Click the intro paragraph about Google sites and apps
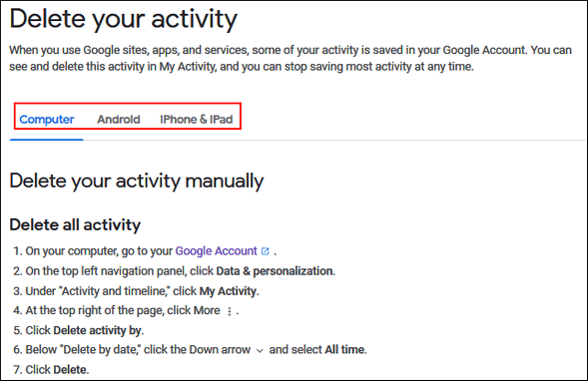The height and width of the screenshot is (381, 588). click(291, 59)
